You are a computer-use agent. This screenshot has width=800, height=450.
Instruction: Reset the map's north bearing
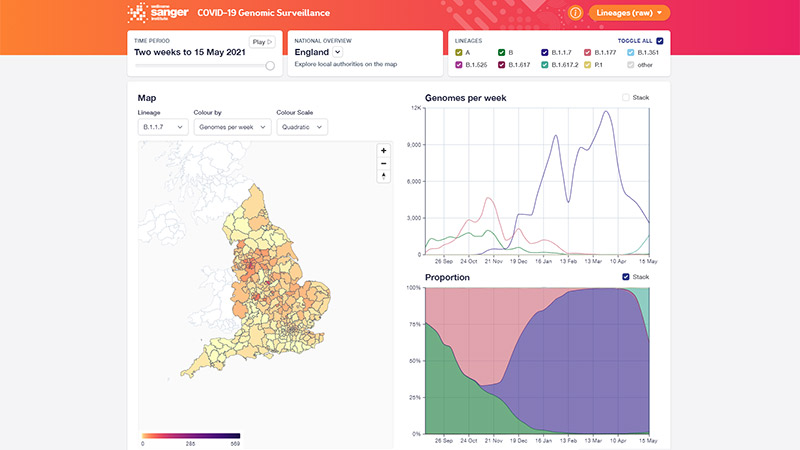383,176
